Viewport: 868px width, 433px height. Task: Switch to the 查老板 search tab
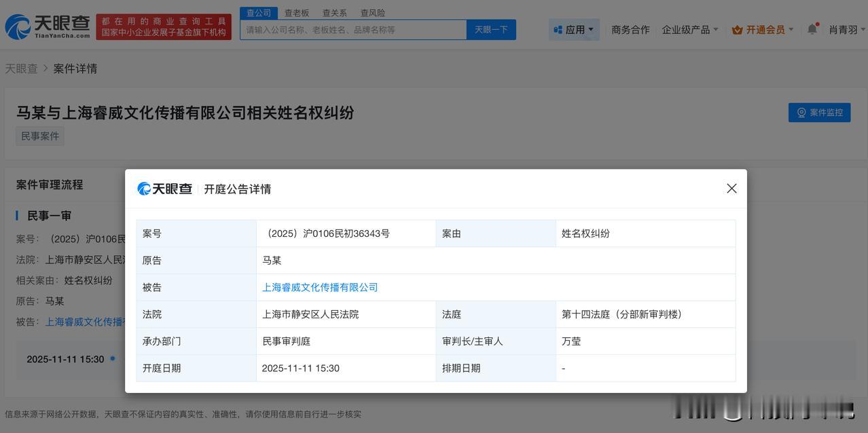(x=297, y=13)
